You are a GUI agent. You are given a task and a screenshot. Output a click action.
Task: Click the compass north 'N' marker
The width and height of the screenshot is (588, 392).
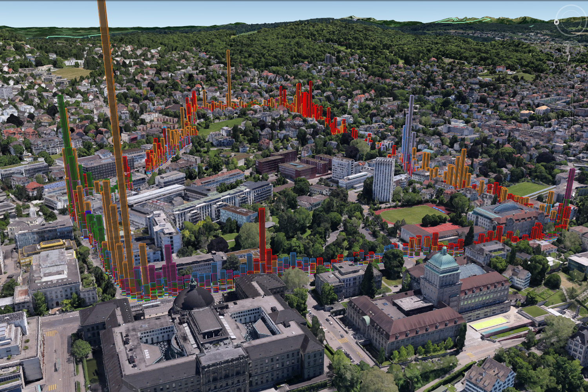[556, 22]
